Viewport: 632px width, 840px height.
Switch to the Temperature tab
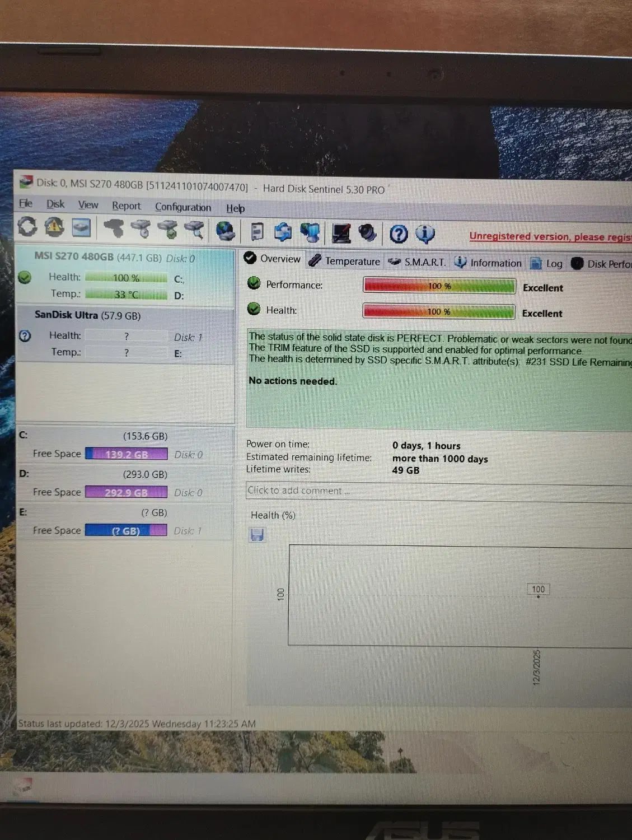pyautogui.click(x=345, y=261)
